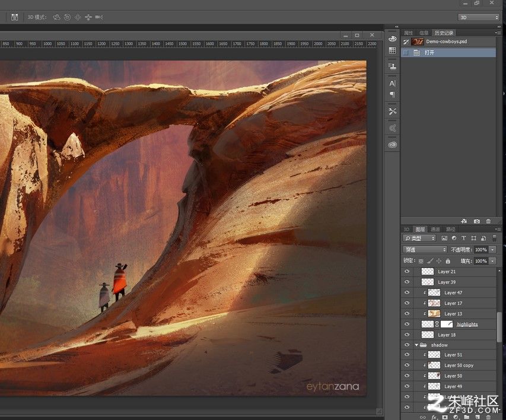The height and width of the screenshot is (420, 506).
Task: Toggle visibility of Layer 47
Action: click(407, 292)
